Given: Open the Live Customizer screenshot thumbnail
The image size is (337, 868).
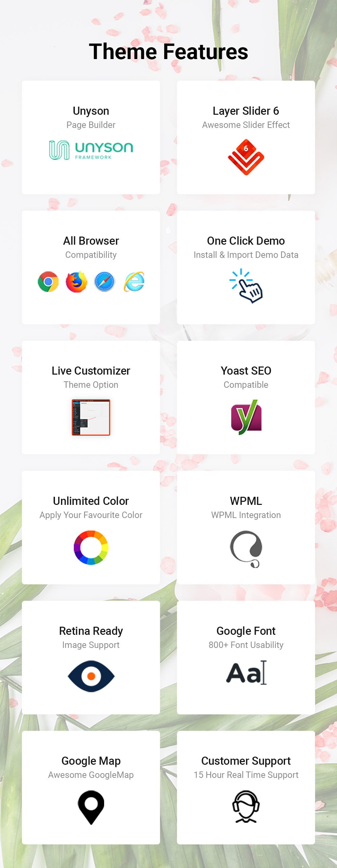Looking at the screenshot, I should 91,417.
